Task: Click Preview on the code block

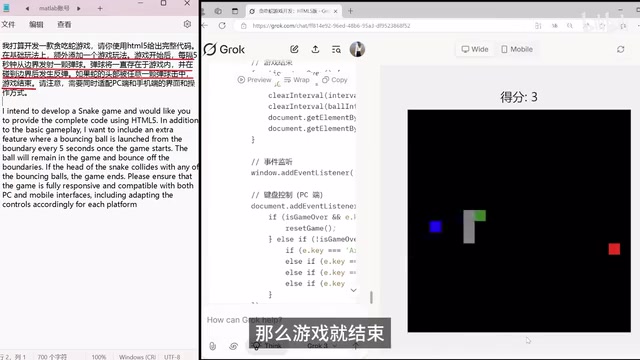Action: 254,80
